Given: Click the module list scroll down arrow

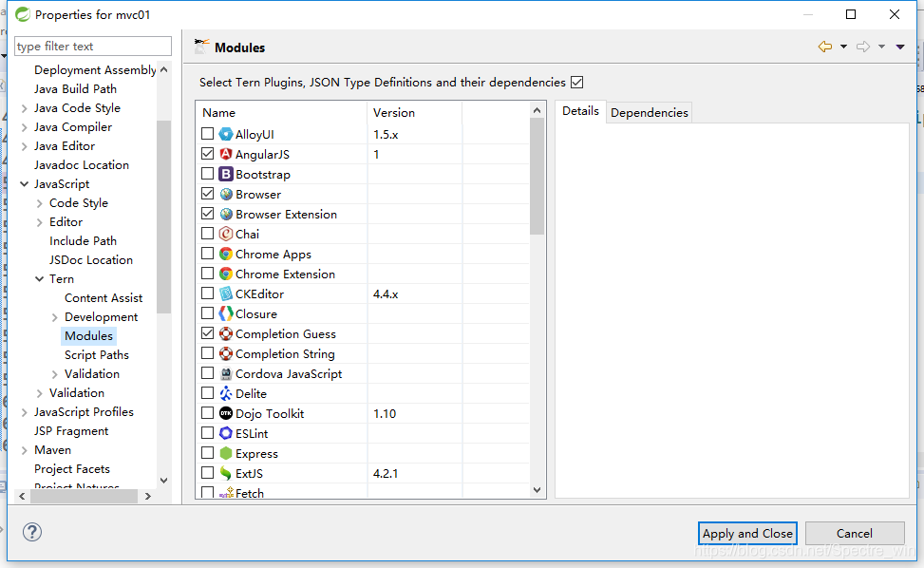Looking at the screenshot, I should click(537, 489).
